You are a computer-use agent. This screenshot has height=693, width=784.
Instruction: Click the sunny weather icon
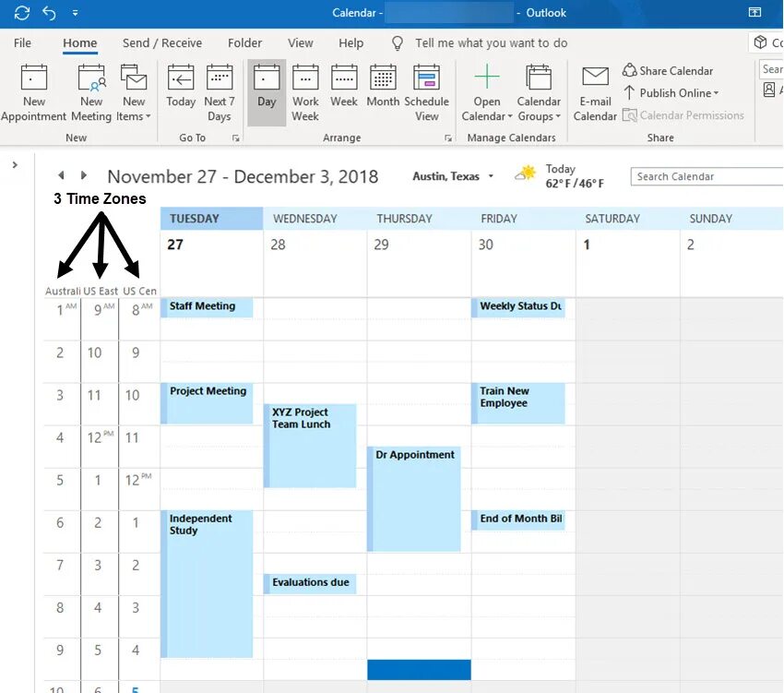click(526, 173)
